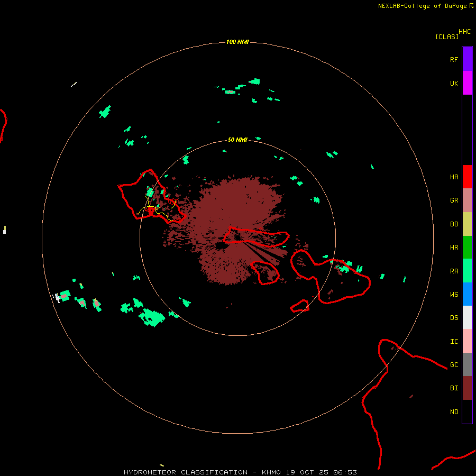Click the HYDROMETEOR CLASSIFICATION title text
The height and width of the screenshot is (476, 476).
pyautogui.click(x=186, y=472)
